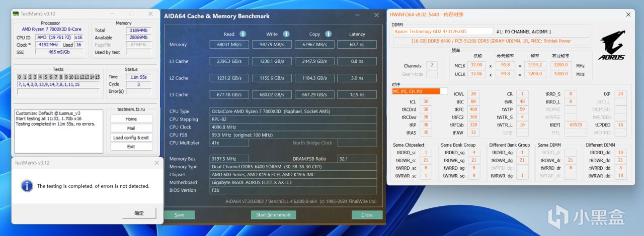Click the TestMem5 title bar app icon
644x236 pixels.
(x=17, y=14)
